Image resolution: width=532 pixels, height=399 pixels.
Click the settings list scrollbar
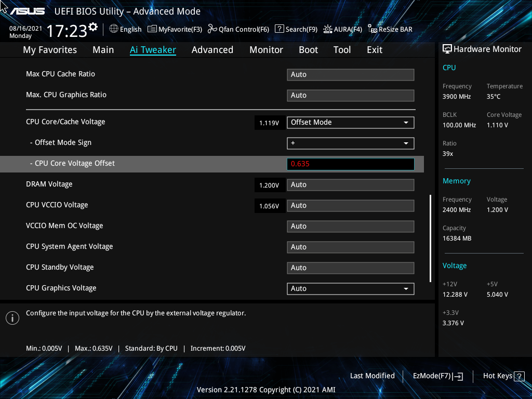coord(430,238)
